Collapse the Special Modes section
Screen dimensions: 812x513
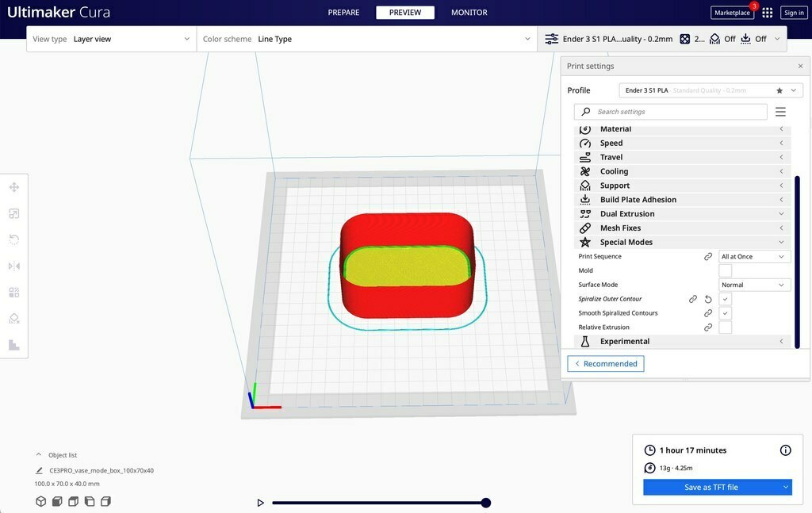[683, 243]
